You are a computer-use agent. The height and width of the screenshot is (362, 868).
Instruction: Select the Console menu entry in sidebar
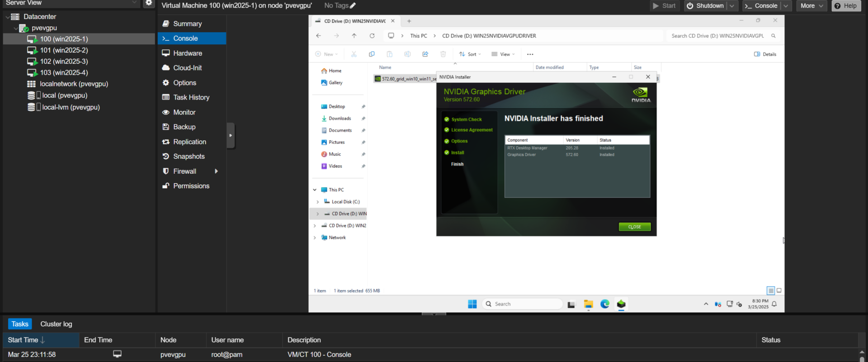(x=192, y=38)
